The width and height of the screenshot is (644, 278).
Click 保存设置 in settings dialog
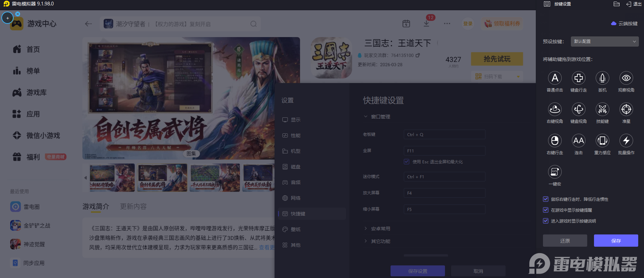[x=418, y=271]
